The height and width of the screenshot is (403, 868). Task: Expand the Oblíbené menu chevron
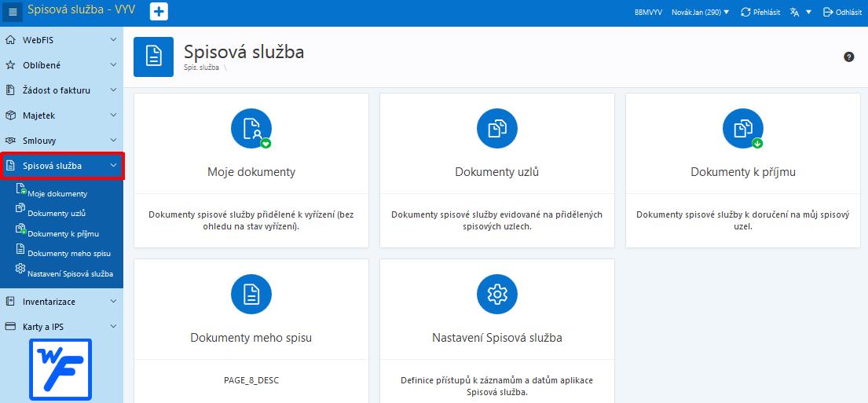113,64
